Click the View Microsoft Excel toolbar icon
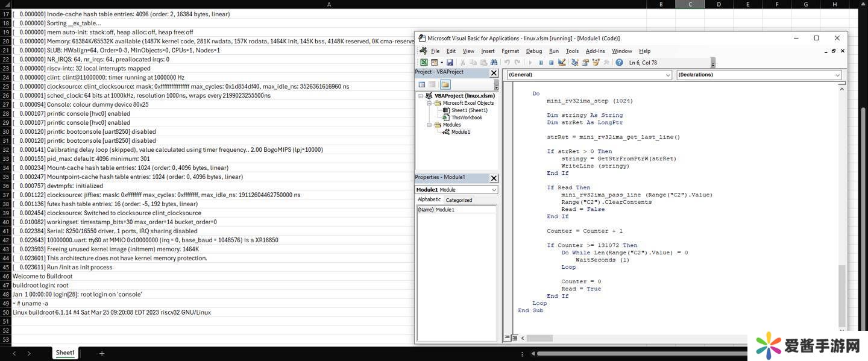This screenshot has width=868, height=361. (x=424, y=63)
